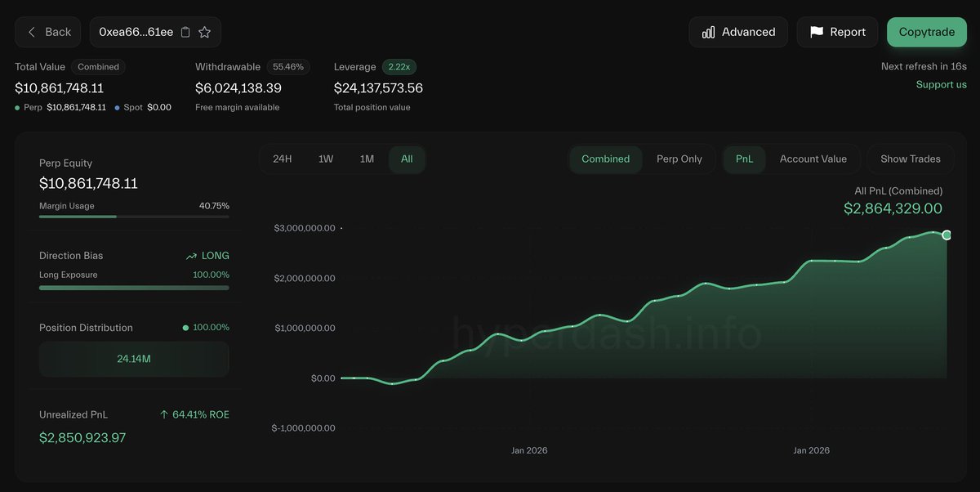
Task: Click the Report flag icon
Action: [x=816, y=32]
